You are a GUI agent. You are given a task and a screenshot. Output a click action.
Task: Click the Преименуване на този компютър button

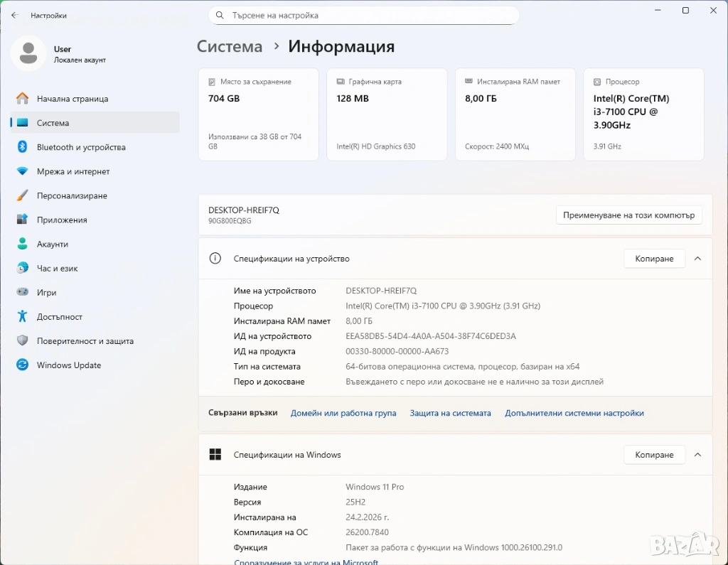tap(628, 215)
